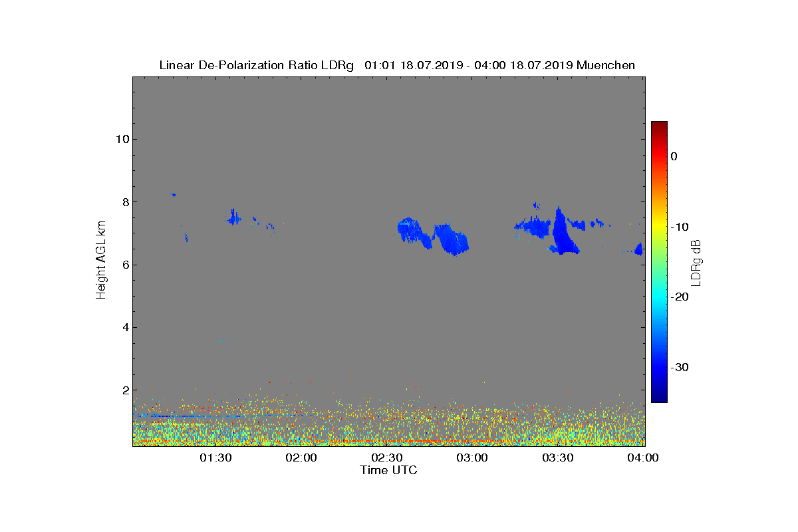Click the height label '6'
Viewport: 798px width, 532px height.
[124, 265]
